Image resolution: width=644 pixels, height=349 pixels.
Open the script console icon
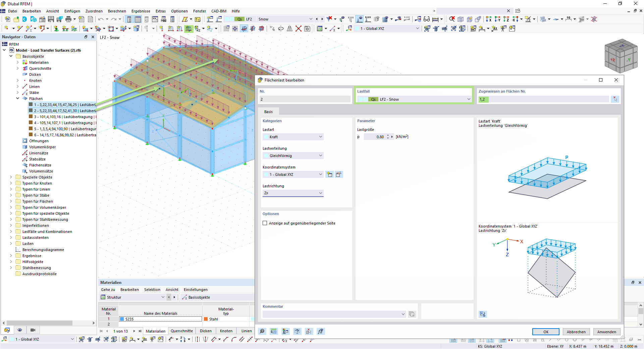click(155, 19)
